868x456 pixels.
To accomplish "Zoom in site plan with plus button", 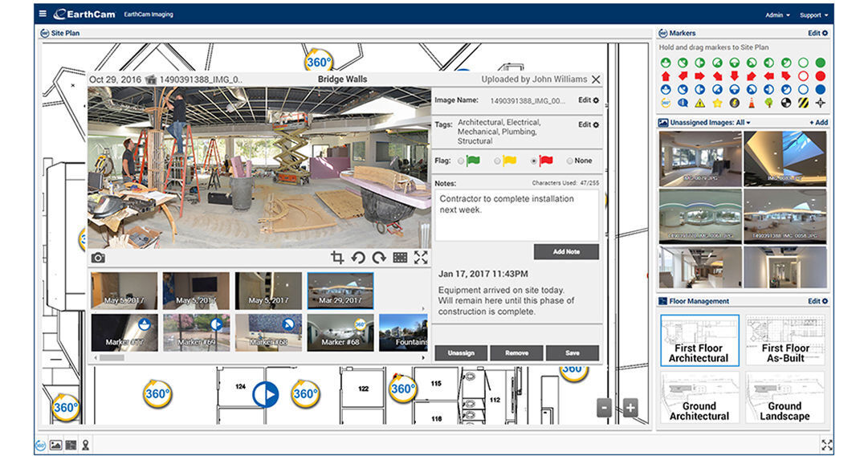I will pos(630,409).
